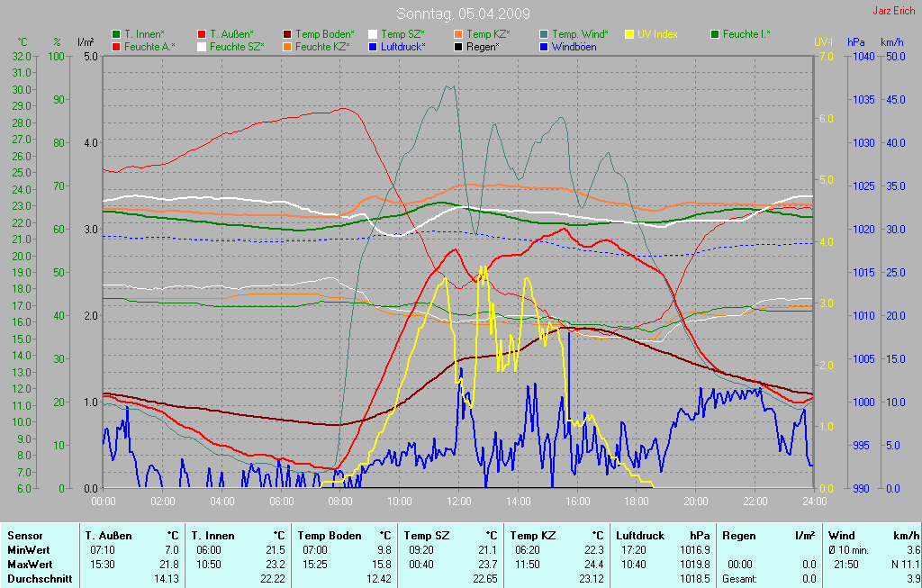922x588 pixels.
Task: Click the T. Außen column header
Action: (109, 536)
